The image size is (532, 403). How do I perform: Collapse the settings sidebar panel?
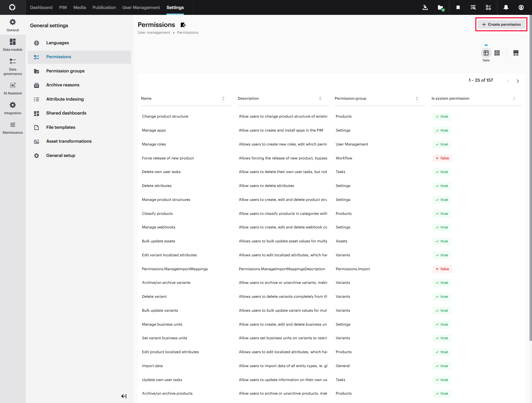tap(124, 396)
